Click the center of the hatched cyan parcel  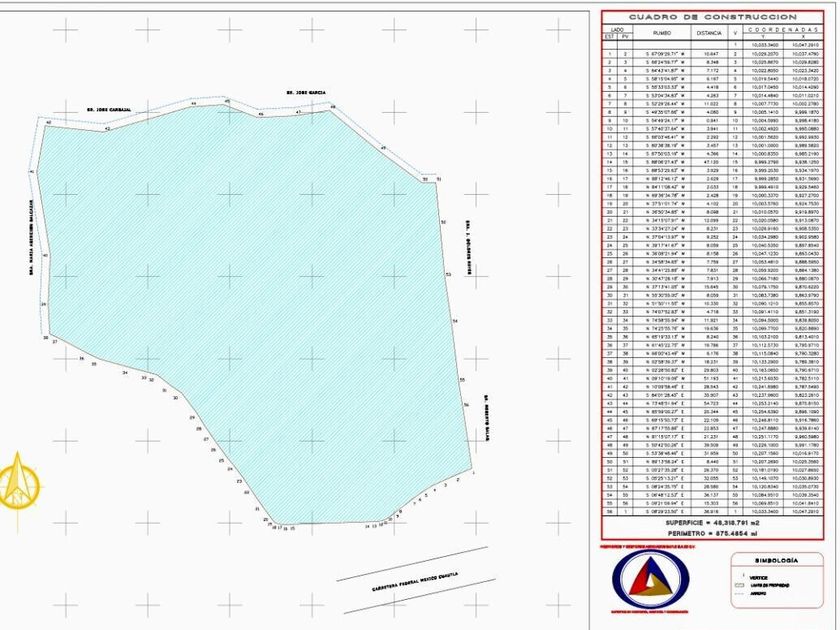(252, 300)
